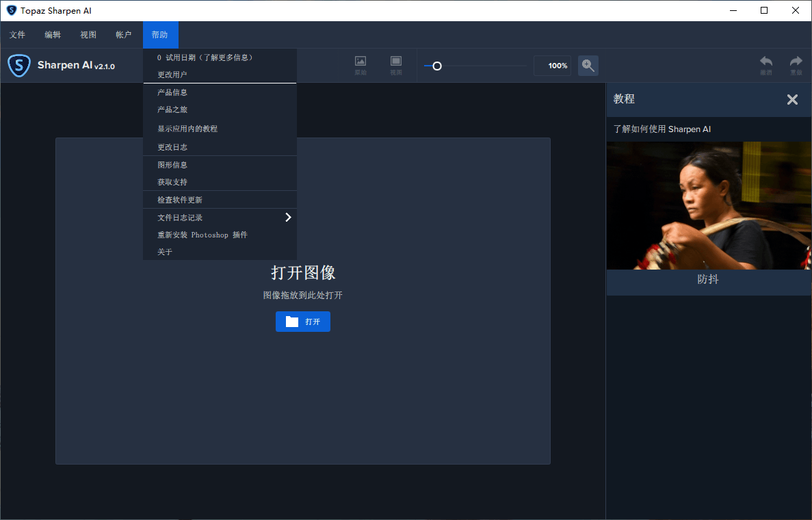The image size is (812, 520).
Task: Click the blue 打开 folder button
Action: point(303,322)
